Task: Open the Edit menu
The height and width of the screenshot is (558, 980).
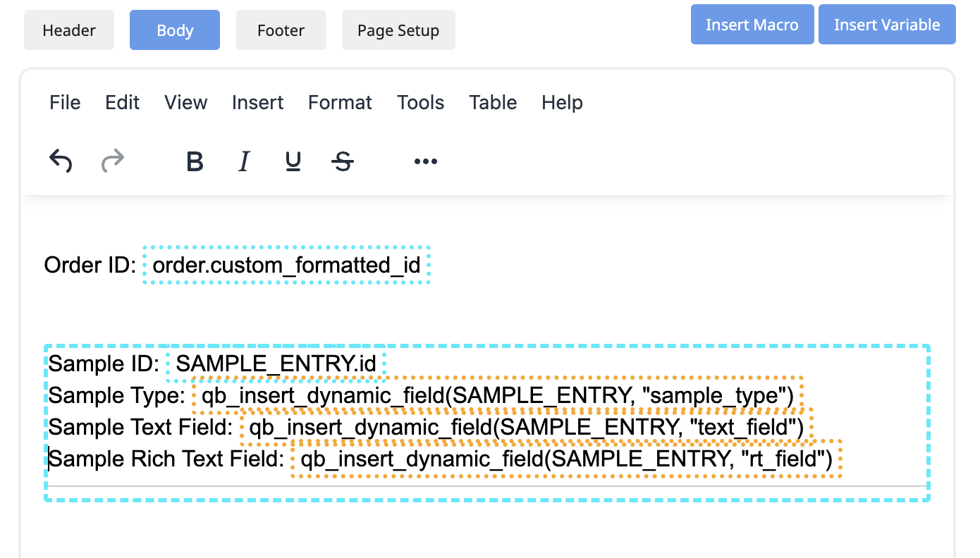Action: 123,102
